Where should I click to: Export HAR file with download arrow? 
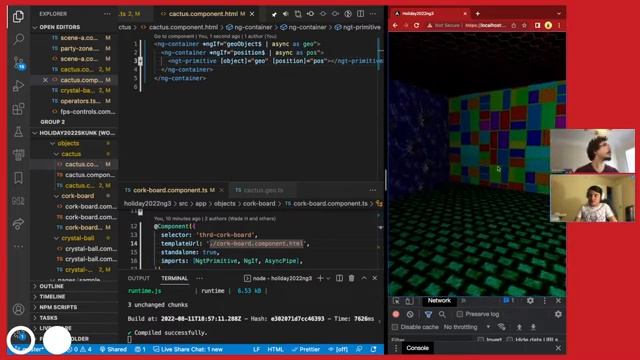pyautogui.click(x=533, y=327)
